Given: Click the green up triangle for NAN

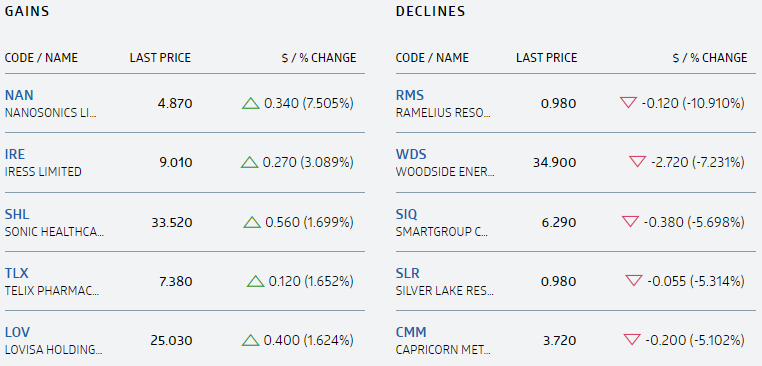Looking at the screenshot, I should pyautogui.click(x=251, y=103).
